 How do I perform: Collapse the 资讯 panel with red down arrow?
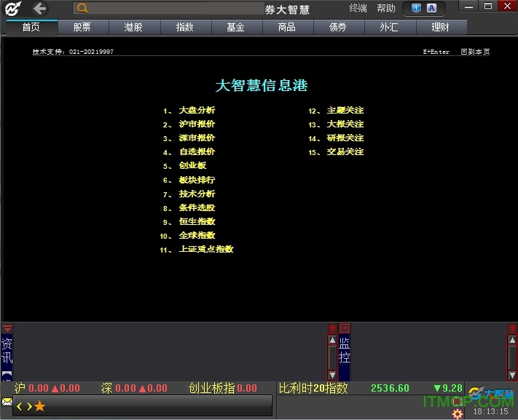(x=7, y=328)
